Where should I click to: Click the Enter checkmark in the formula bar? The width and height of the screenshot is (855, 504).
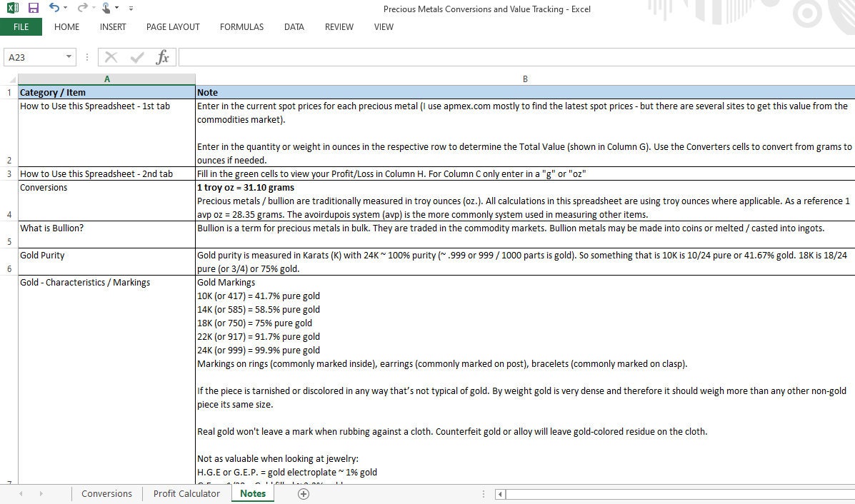click(x=137, y=56)
